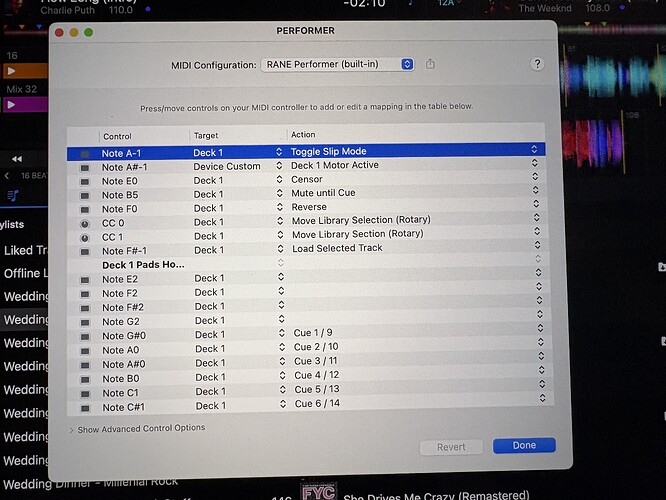Click the orange play marker under 16
Viewport: 666px width, 500px height.
coord(12,72)
